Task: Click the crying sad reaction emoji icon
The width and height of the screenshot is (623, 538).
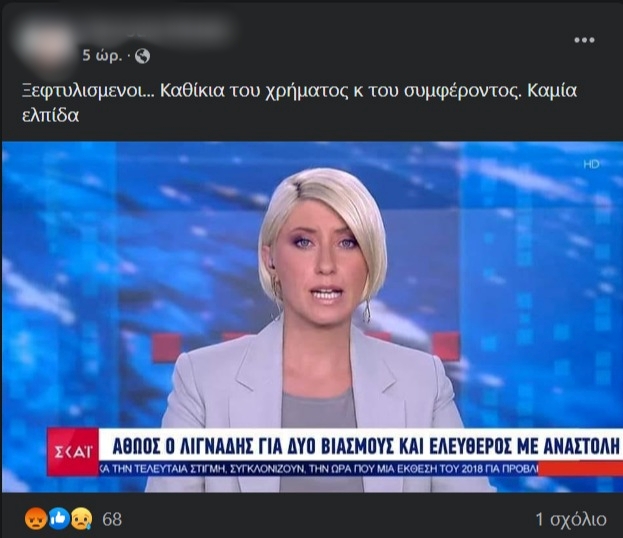Action: pyautogui.click(x=81, y=519)
